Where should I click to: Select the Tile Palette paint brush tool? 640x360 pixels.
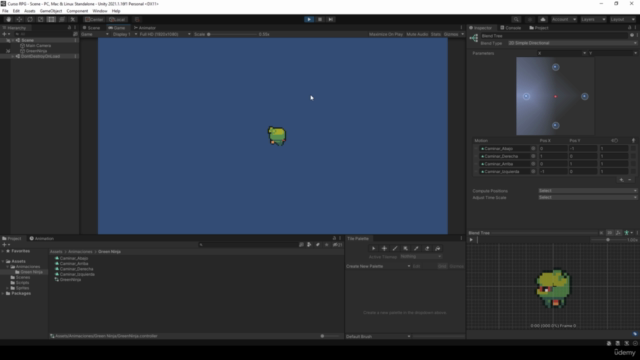(395, 248)
